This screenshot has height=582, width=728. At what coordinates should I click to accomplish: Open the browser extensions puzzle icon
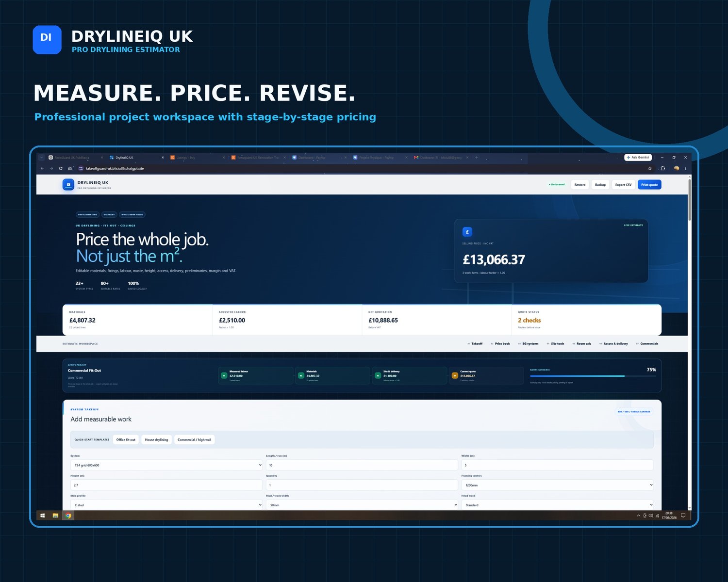[x=663, y=168]
